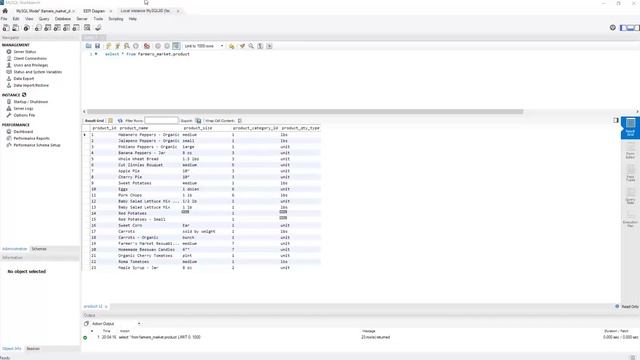Open the Database menu

pos(63,19)
